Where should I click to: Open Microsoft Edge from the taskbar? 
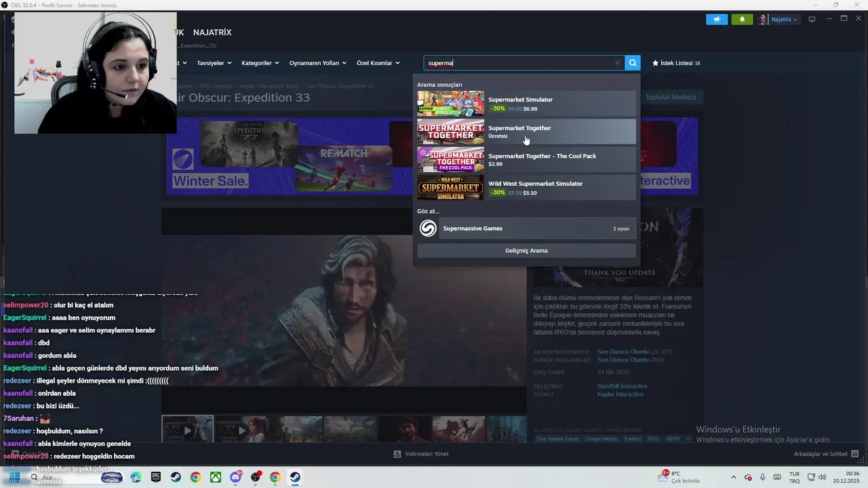pos(136,477)
